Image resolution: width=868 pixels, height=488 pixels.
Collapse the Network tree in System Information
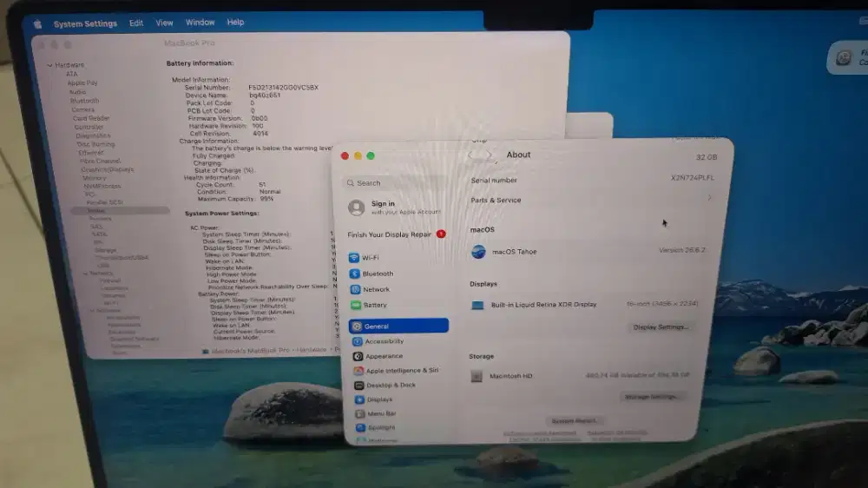click(x=85, y=273)
